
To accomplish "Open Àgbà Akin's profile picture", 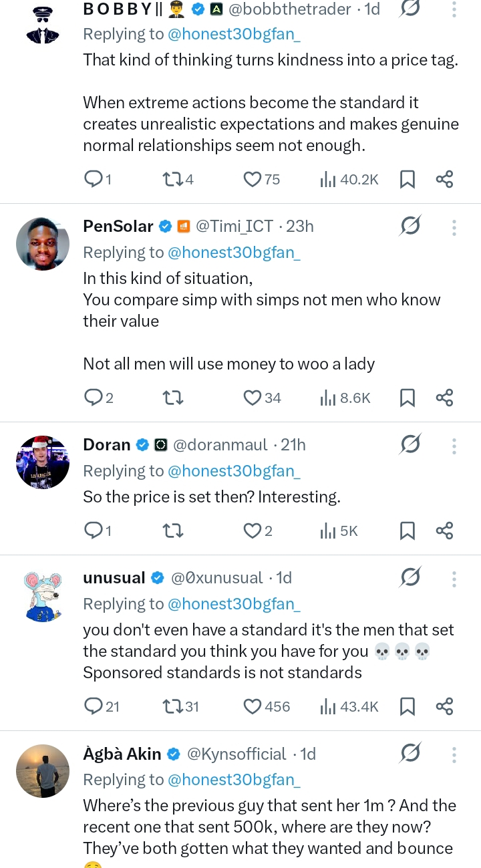I will click(x=43, y=771).
